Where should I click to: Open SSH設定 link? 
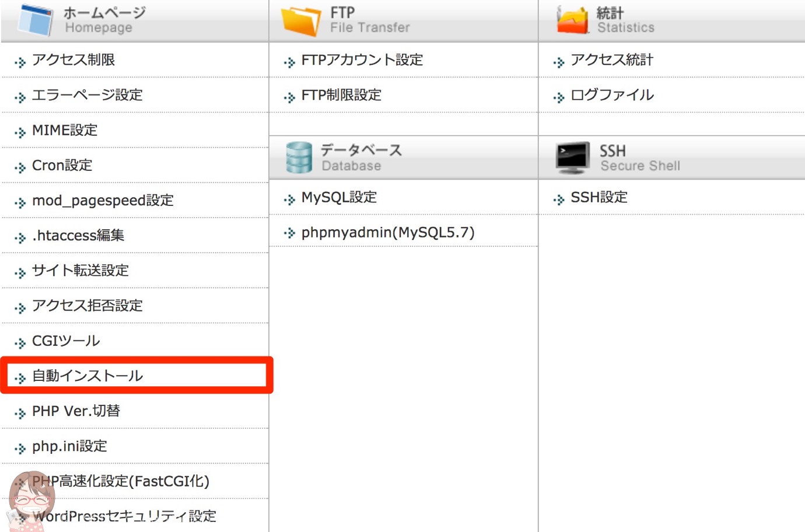[x=599, y=198]
